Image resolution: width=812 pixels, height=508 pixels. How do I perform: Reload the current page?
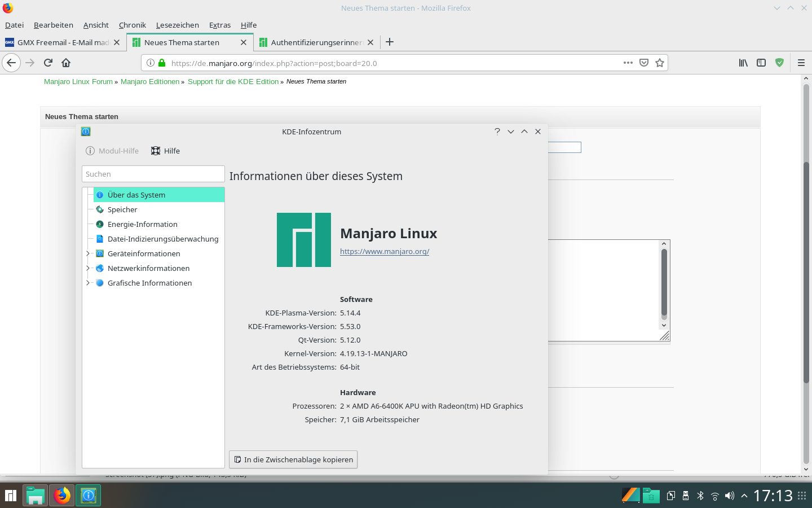pyautogui.click(x=48, y=63)
